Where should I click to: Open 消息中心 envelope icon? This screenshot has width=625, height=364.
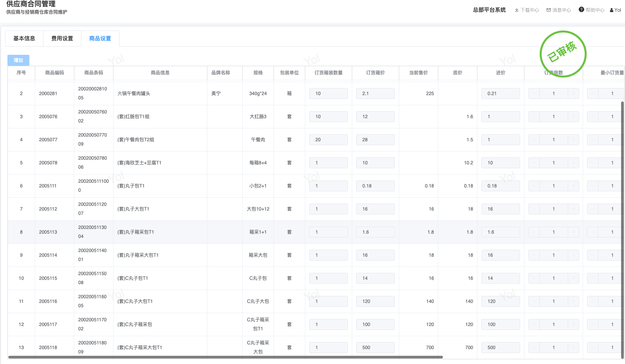[549, 10]
